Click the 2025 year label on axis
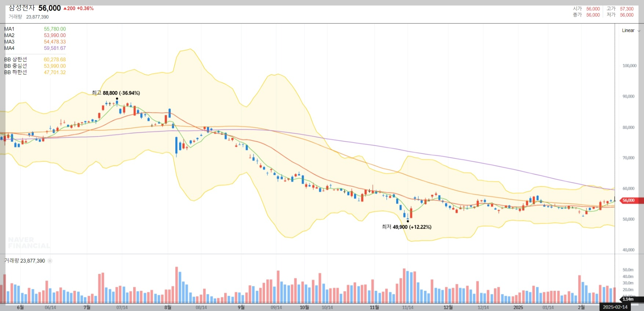This screenshot has height=311, width=644. (x=518, y=307)
